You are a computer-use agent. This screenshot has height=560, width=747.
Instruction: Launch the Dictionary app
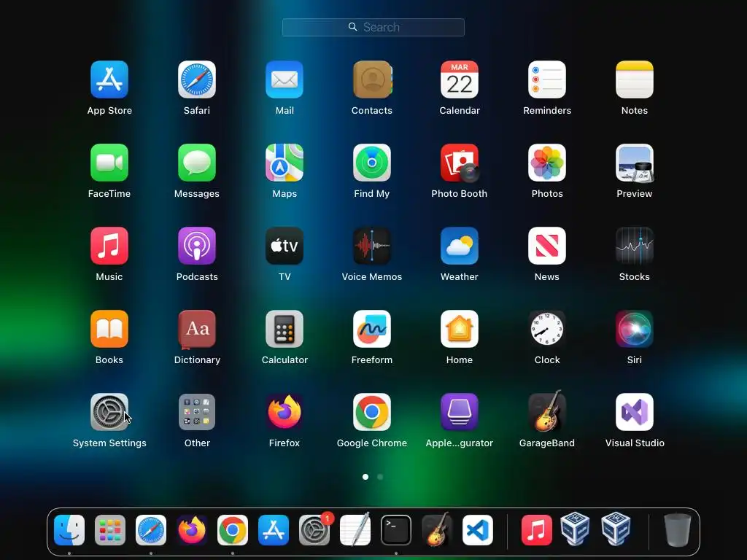(x=197, y=329)
